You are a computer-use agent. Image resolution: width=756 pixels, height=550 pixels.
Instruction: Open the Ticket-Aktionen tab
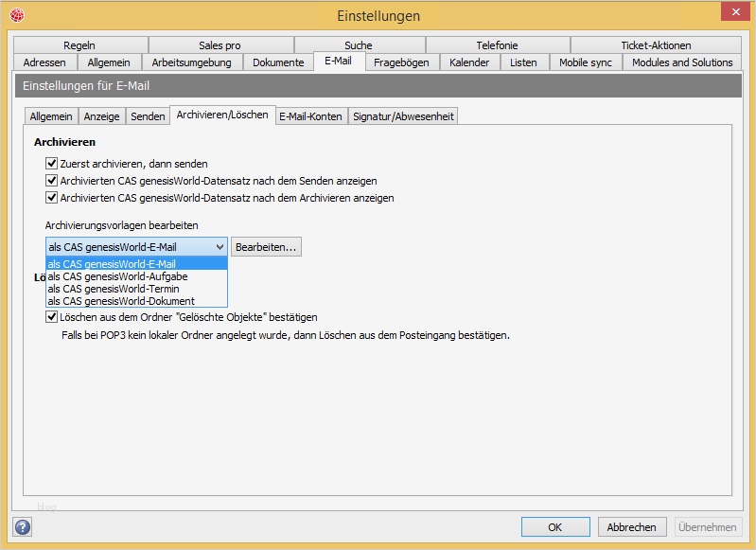click(x=656, y=44)
